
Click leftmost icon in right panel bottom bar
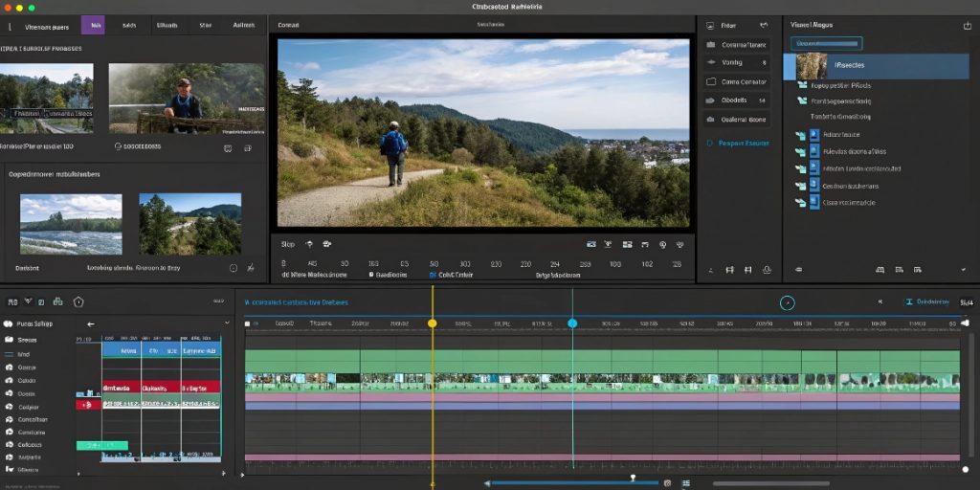click(798, 270)
